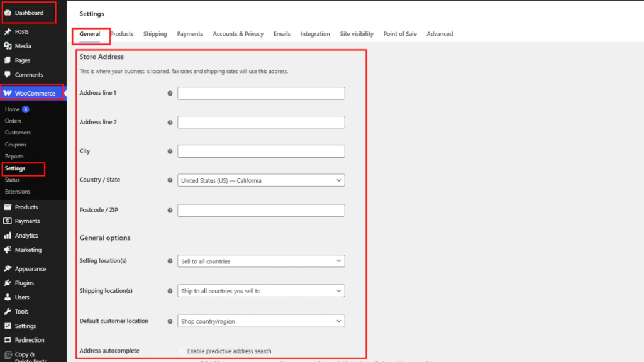
Task: Click the help icon next to Country / State
Action: (169, 180)
